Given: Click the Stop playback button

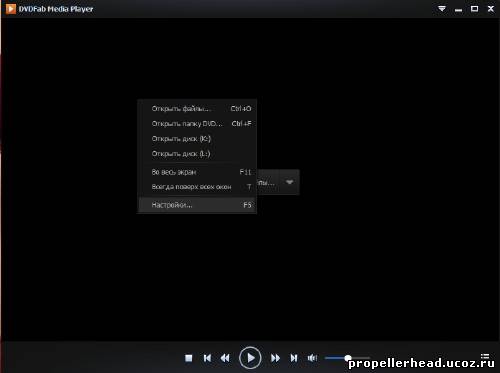Looking at the screenshot, I should [189, 358].
